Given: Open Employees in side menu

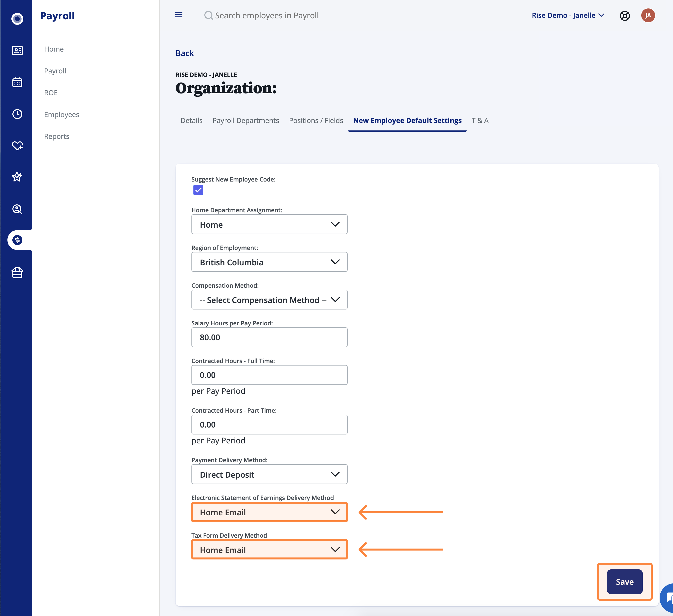Looking at the screenshot, I should [x=62, y=115].
